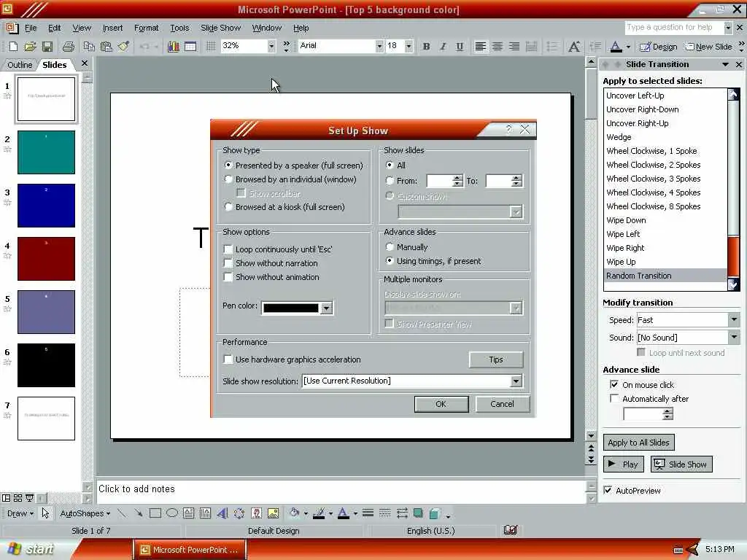Viewport: 747px width, 560px height.
Task: Select Browsed by an individual (window)
Action: 228,179
